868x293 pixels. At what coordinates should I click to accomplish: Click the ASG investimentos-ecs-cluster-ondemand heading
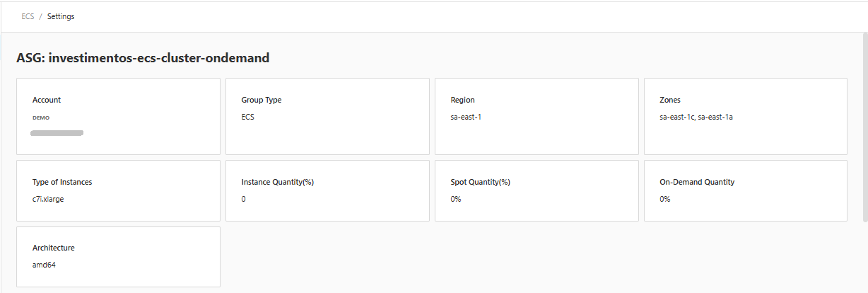pos(143,58)
